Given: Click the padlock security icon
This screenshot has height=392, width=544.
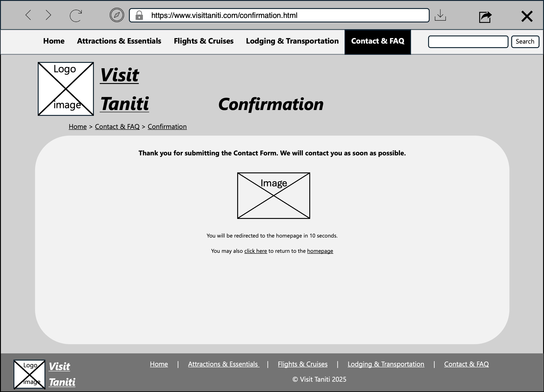Looking at the screenshot, I should [139, 15].
